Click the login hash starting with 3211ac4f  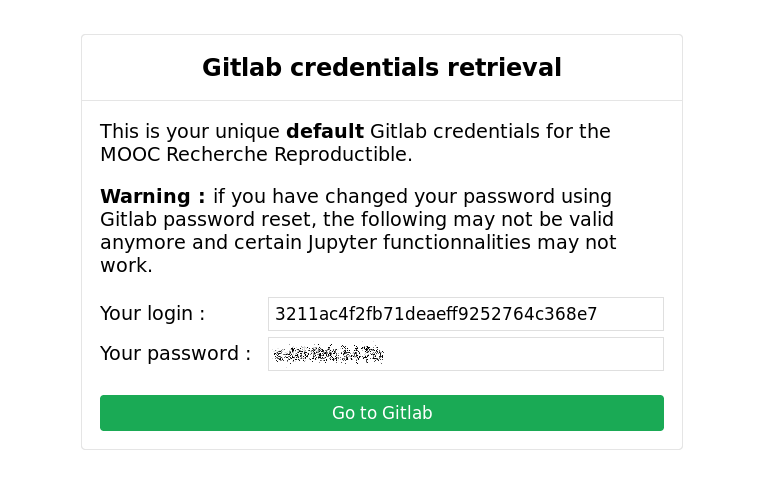[x=436, y=314]
